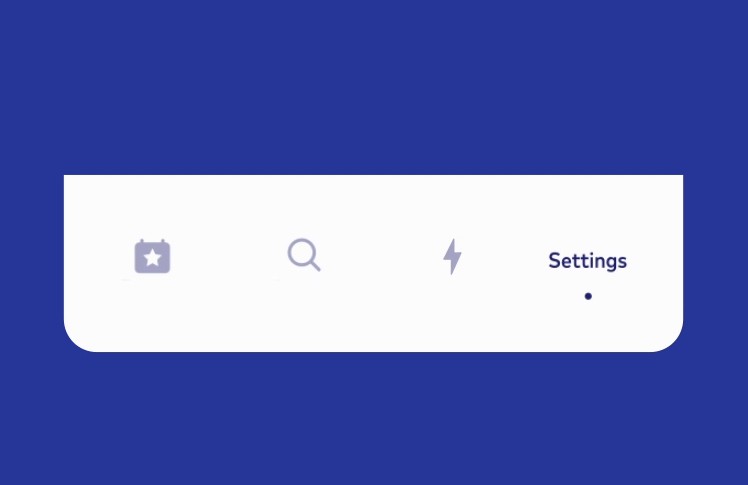Click the calendar icon's top binder rings
The image size is (748, 485).
point(152,241)
